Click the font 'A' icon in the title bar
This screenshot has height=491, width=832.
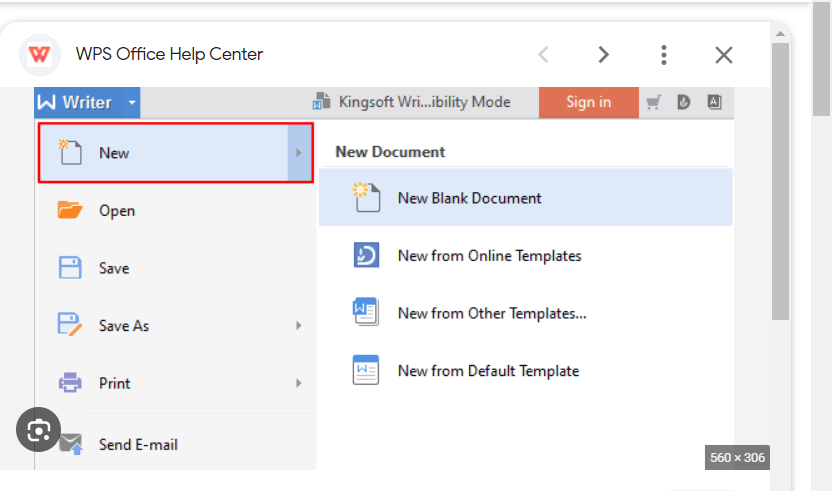click(x=714, y=102)
